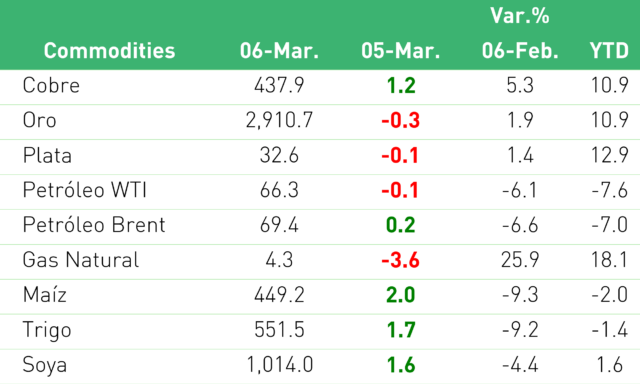Click the Petróleo WTI row label
Image resolution: width=640 pixels, height=384 pixels.
tap(84, 190)
